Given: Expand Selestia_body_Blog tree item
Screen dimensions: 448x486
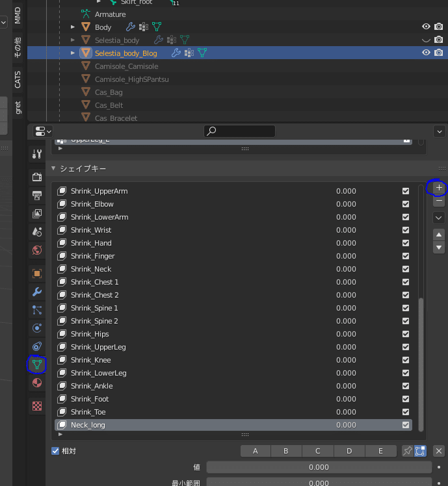Looking at the screenshot, I should 73,53.
